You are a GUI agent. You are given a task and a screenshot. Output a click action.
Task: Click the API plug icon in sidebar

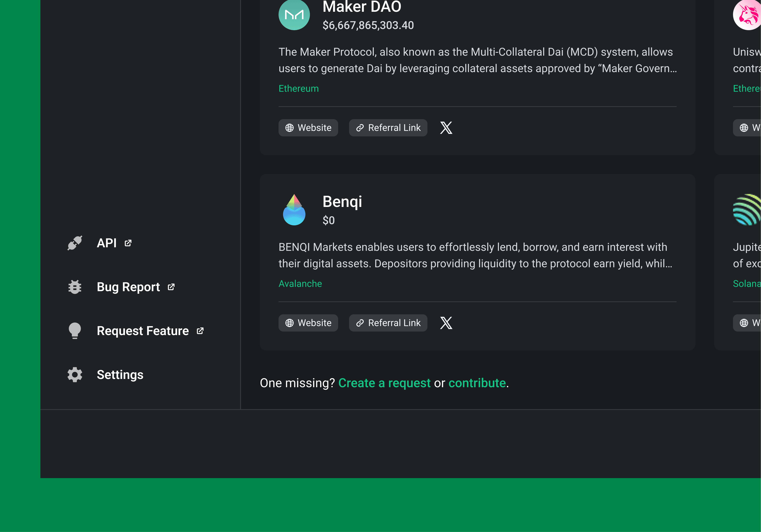(75, 243)
